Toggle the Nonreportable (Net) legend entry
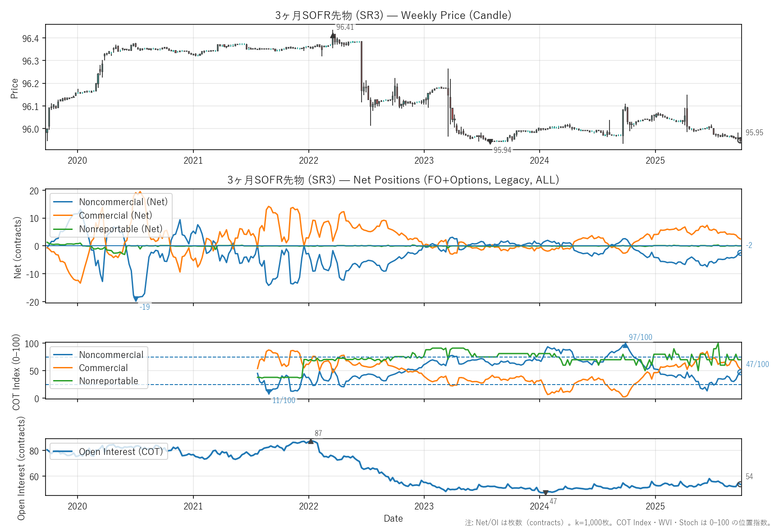Viewport: 779px width, 532px height. [120, 229]
